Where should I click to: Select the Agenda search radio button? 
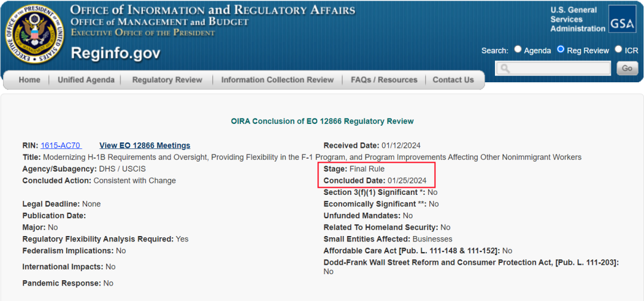coord(518,49)
